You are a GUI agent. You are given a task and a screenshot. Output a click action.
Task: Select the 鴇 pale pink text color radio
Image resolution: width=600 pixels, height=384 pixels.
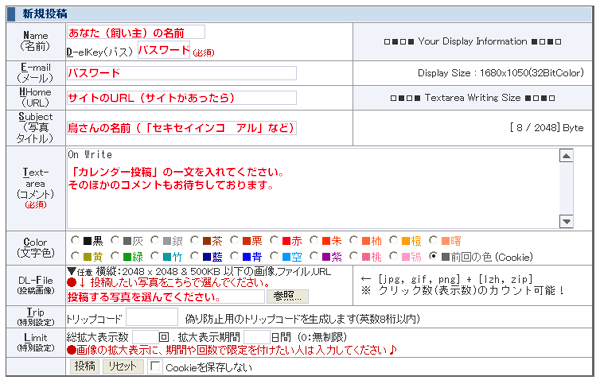(393, 256)
